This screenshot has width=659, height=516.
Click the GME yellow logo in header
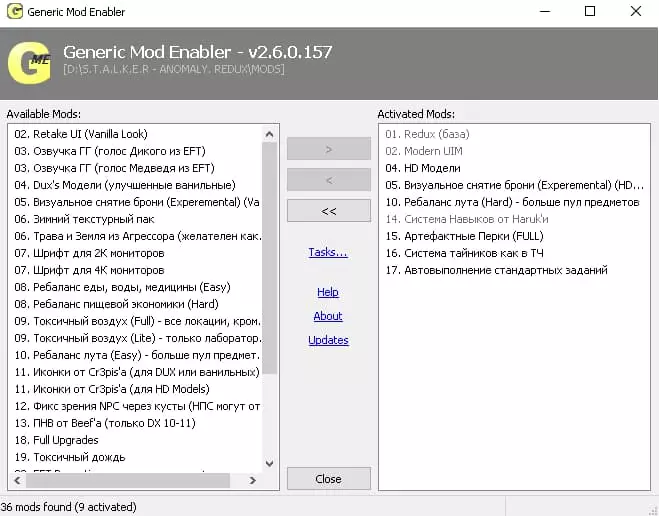coord(29,63)
